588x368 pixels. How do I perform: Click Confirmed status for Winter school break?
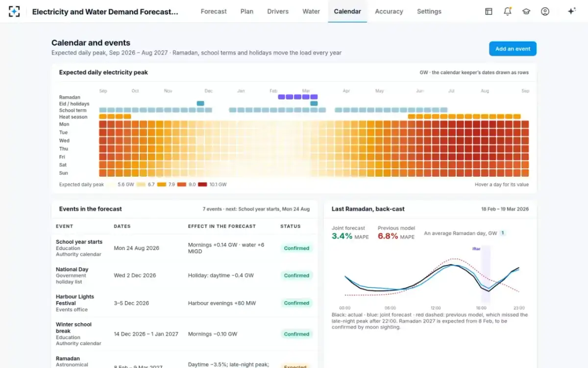click(296, 334)
